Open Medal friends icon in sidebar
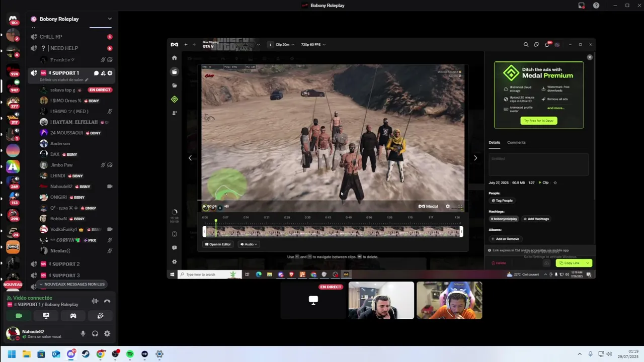Viewport: 644px width, 362px height. 175,113
